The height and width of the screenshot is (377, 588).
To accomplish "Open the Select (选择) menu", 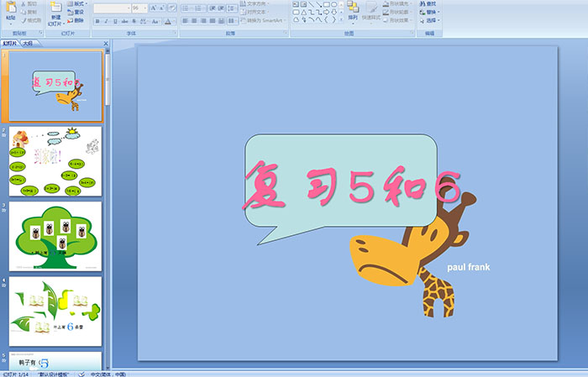I will [x=429, y=20].
